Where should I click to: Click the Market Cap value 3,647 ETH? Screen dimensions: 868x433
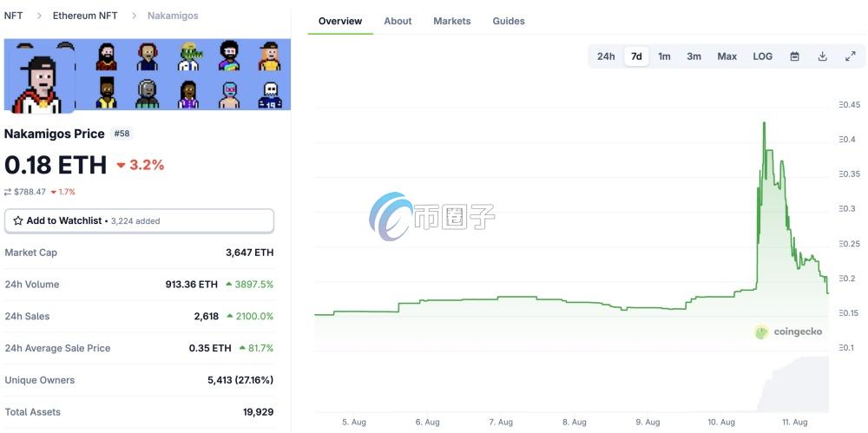click(249, 253)
